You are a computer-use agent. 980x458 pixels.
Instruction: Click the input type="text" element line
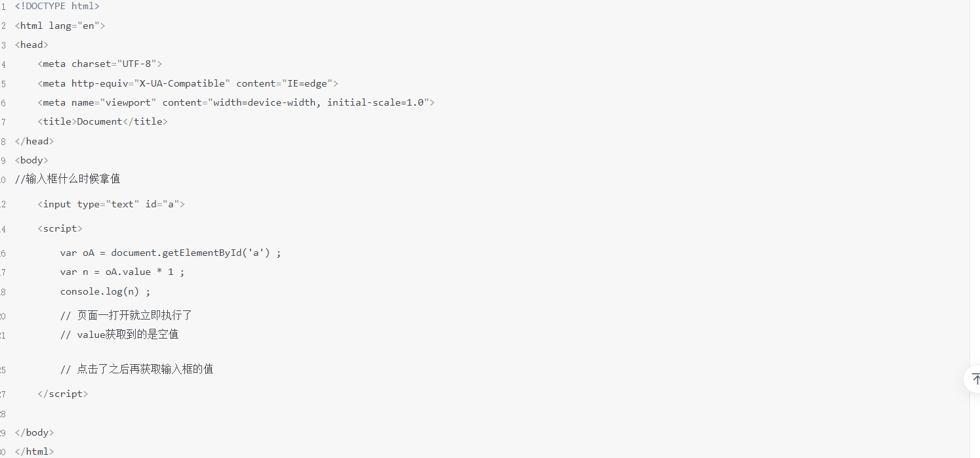[111, 204]
